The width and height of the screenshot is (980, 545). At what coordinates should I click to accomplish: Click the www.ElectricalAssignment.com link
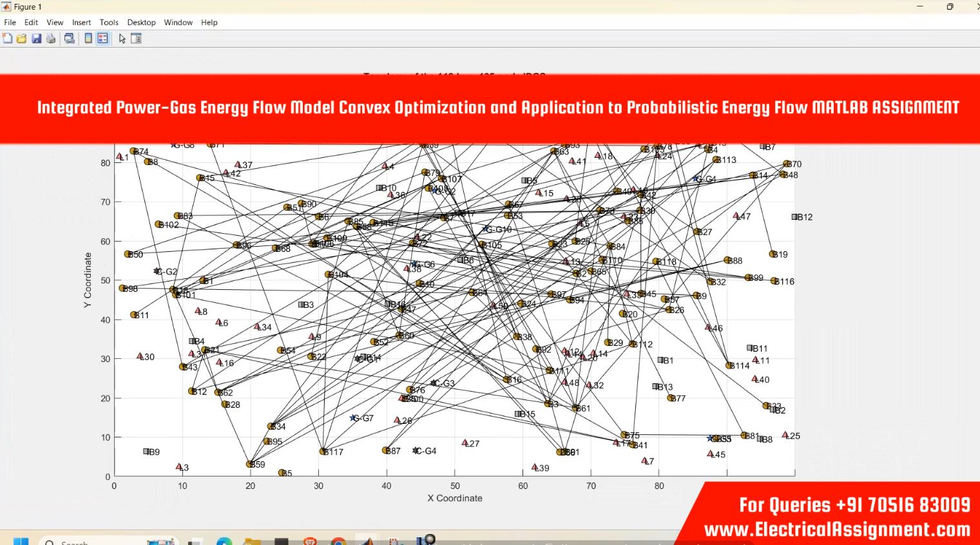coord(836,530)
